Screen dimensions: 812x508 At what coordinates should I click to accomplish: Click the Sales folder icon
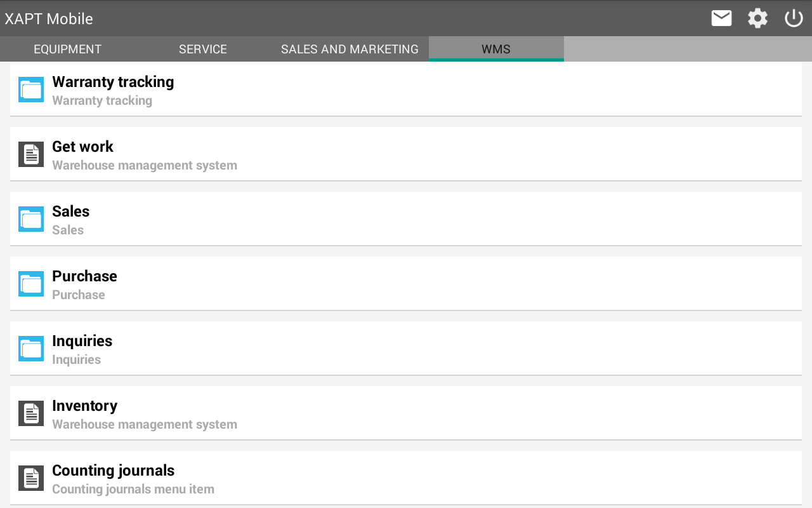point(31,219)
